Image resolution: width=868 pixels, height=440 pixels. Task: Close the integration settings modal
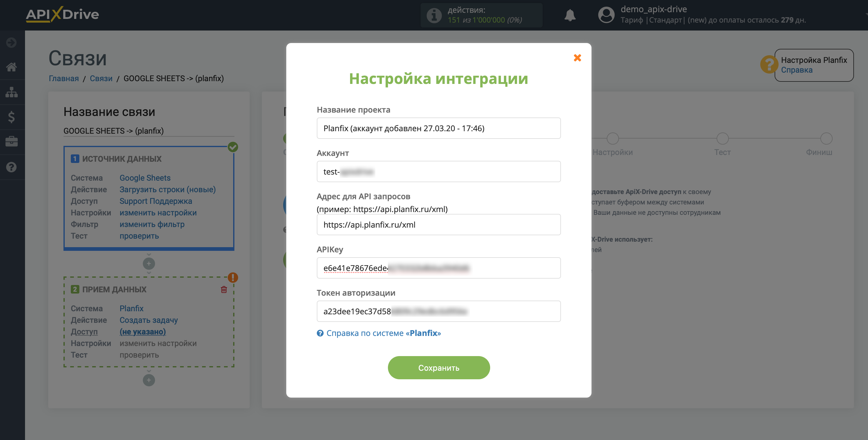point(577,58)
